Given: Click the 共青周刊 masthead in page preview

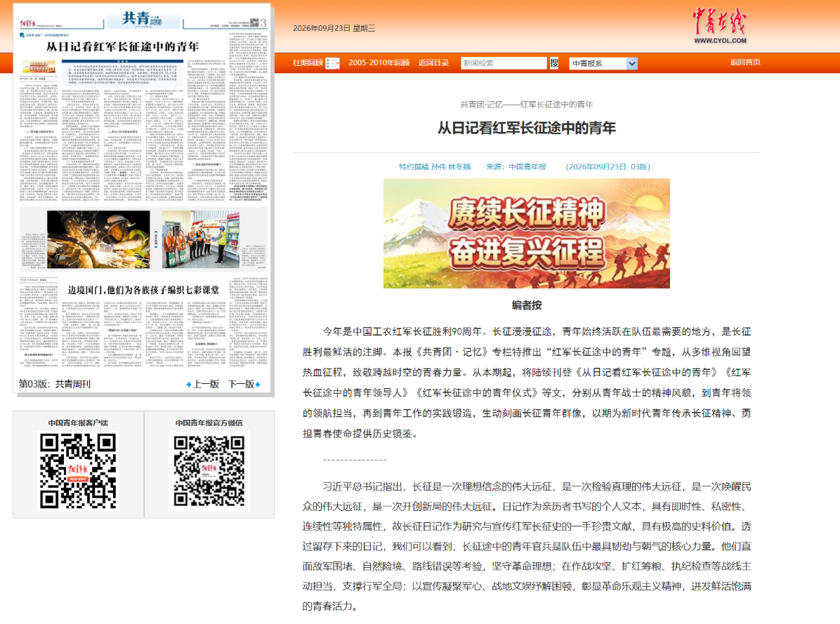Looking at the screenshot, I should point(143,19).
